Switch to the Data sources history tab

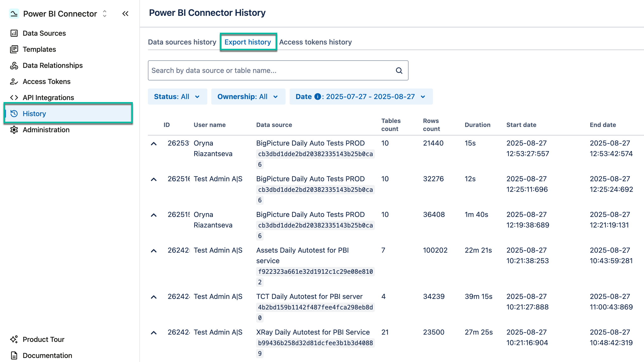point(182,42)
